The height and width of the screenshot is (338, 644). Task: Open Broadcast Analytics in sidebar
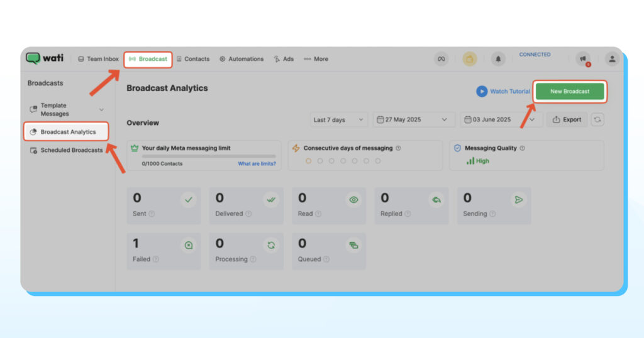[x=66, y=132]
